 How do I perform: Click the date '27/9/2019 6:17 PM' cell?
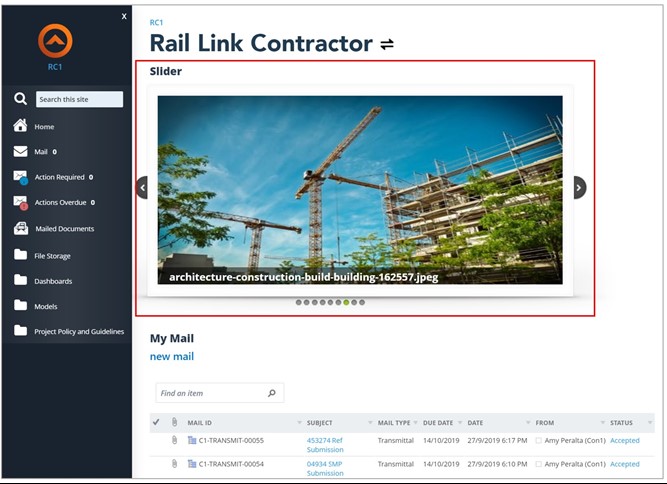tap(497, 441)
